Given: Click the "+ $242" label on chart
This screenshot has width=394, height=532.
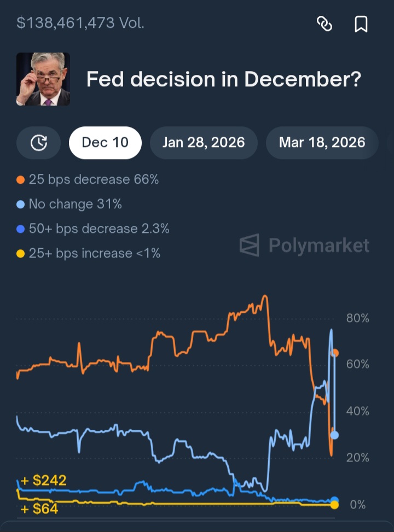Looking at the screenshot, I should click(x=44, y=481).
